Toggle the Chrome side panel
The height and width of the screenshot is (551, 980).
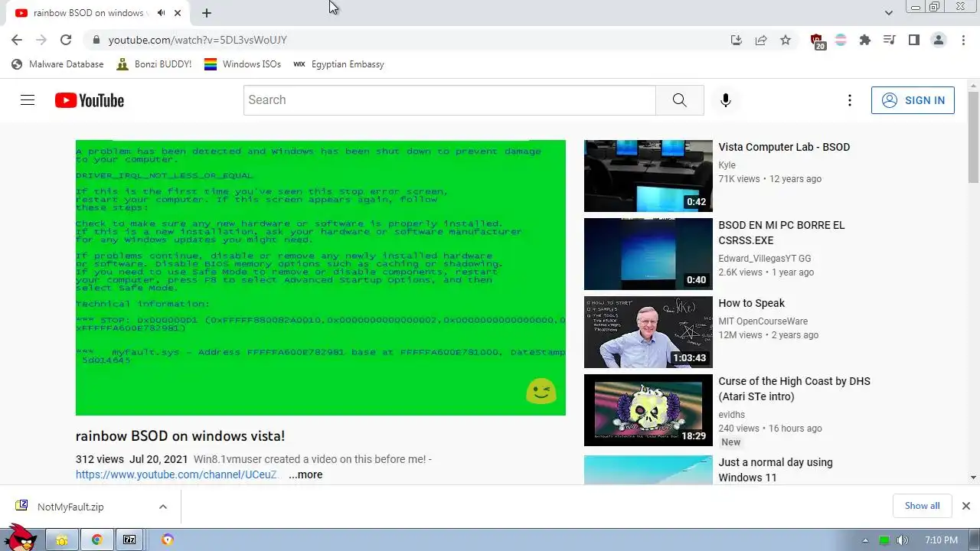coord(914,40)
